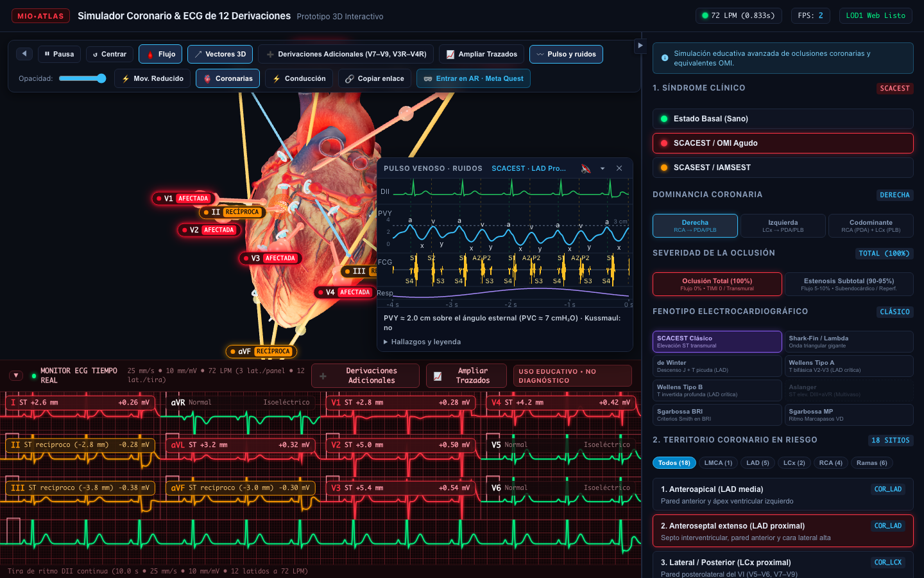The height and width of the screenshot is (578, 924).
Task: Click the information icon in the notice banner
Action: tap(665, 58)
